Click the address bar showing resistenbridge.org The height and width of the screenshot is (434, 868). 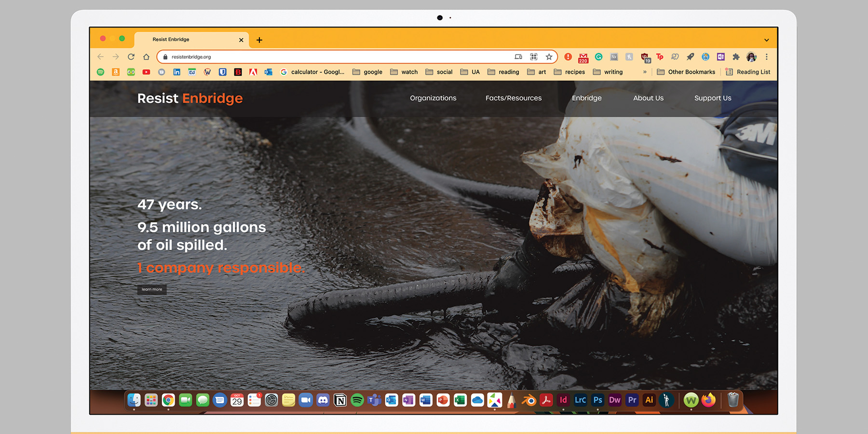coord(338,57)
